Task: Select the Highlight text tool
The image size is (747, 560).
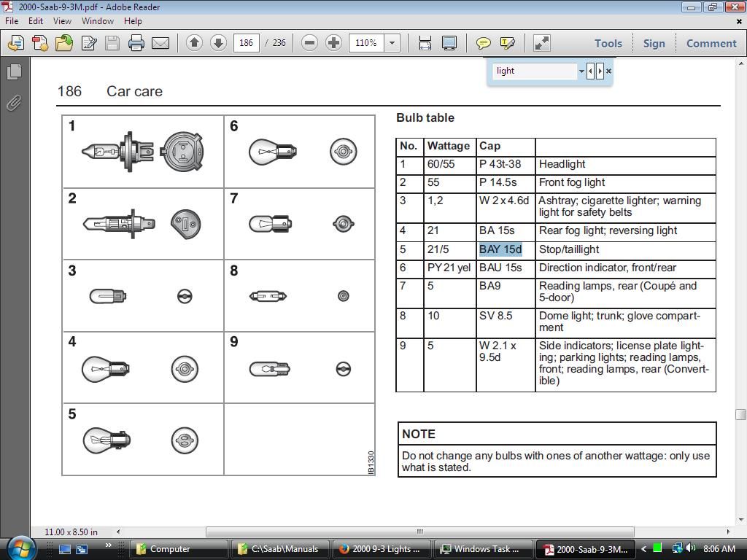Action: (x=508, y=43)
